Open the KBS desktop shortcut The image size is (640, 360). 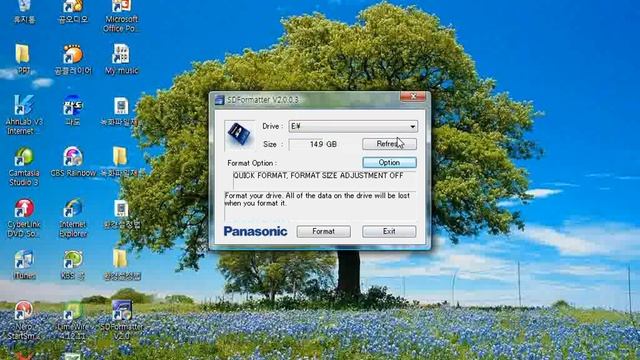click(x=73, y=264)
